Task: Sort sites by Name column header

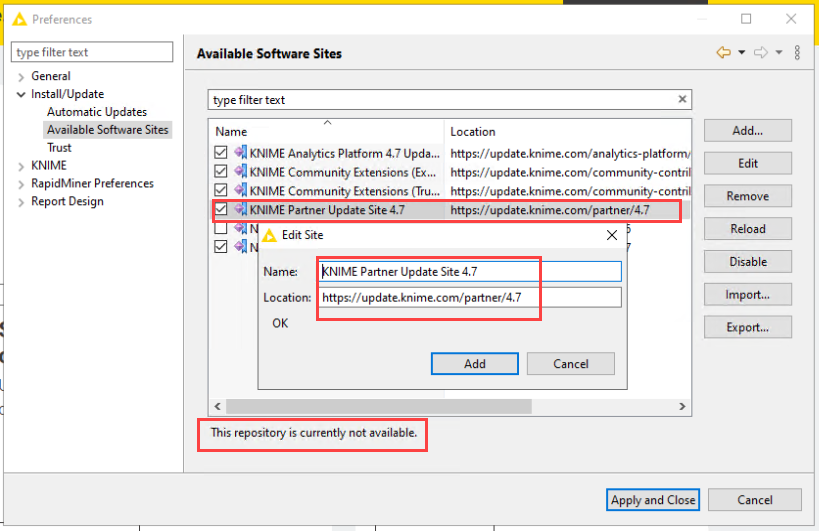Action: coord(327,132)
